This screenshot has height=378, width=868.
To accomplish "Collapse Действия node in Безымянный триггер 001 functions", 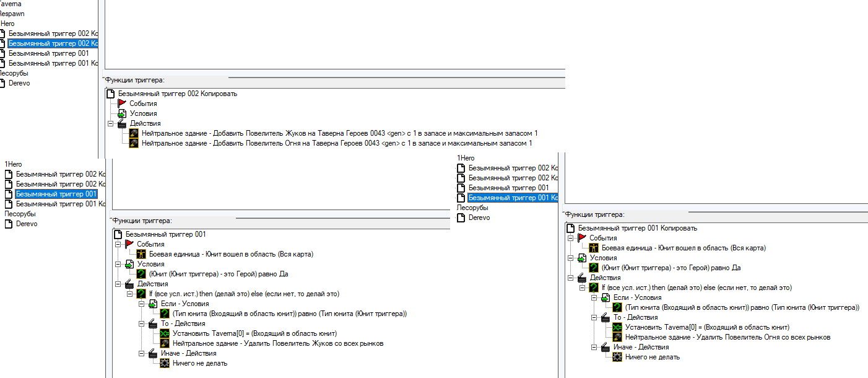I will point(118,284).
